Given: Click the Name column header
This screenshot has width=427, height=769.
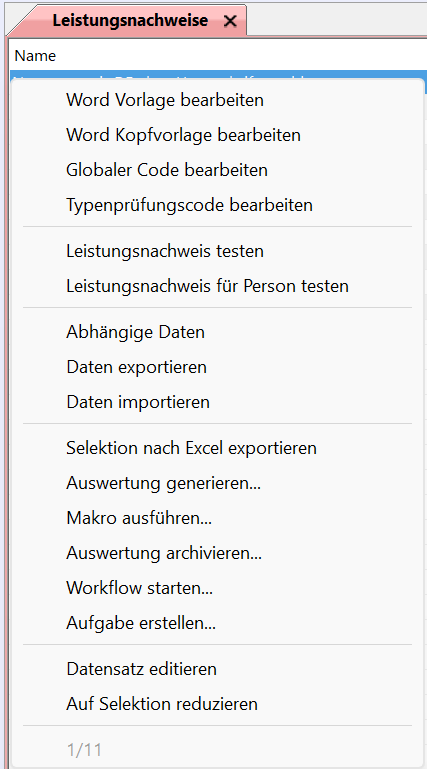Looking at the screenshot, I should click(x=35, y=55).
